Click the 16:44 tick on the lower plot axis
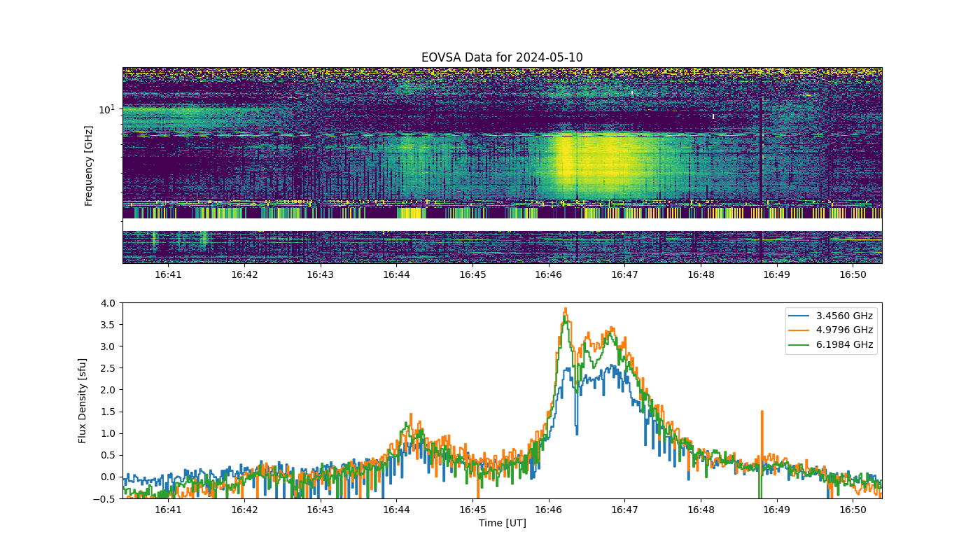The height and width of the screenshot is (560, 980). pyautogui.click(x=396, y=510)
